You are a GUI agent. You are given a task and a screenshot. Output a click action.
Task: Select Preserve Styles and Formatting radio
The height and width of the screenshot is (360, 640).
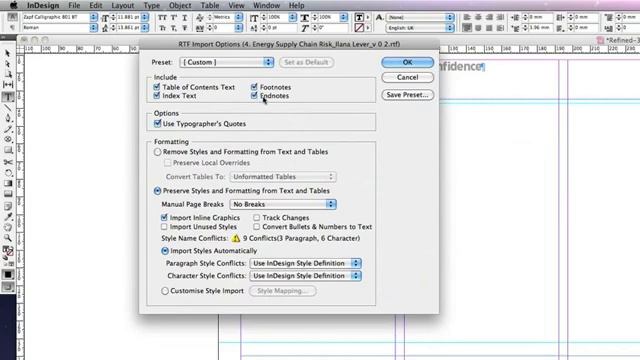pyautogui.click(x=158, y=191)
